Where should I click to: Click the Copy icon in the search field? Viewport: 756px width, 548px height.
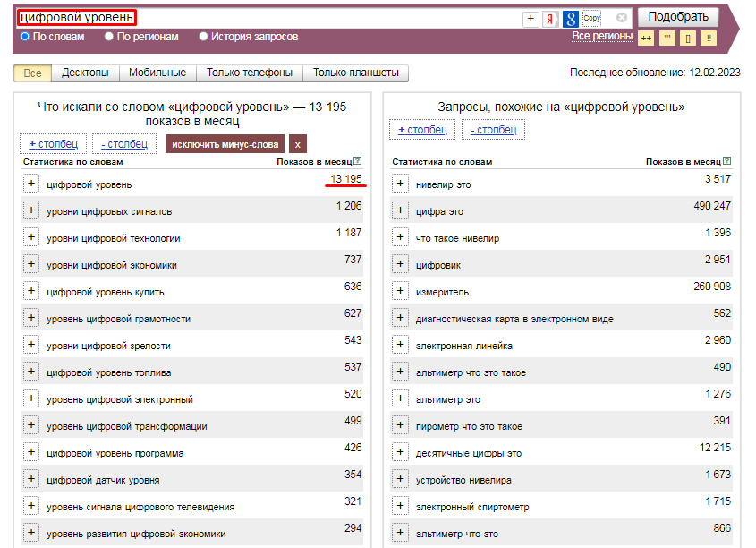[591, 18]
